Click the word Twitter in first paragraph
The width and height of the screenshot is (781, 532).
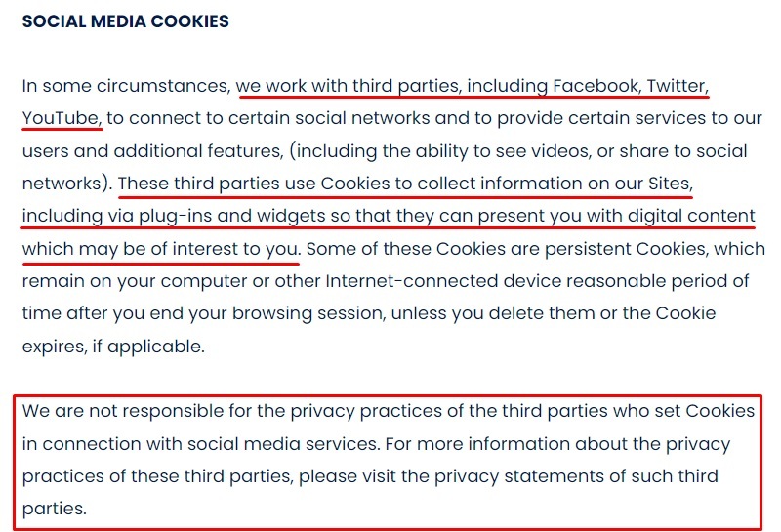click(x=677, y=86)
